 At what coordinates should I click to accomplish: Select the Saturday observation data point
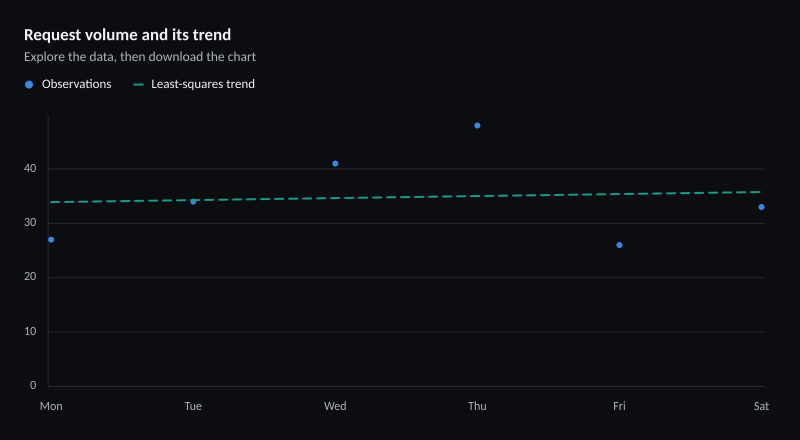761,207
